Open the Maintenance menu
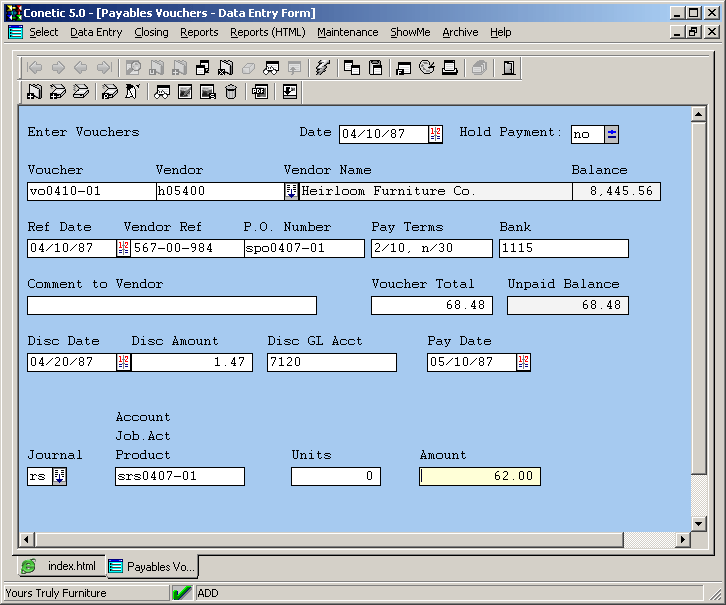The width and height of the screenshot is (726, 605). click(347, 32)
